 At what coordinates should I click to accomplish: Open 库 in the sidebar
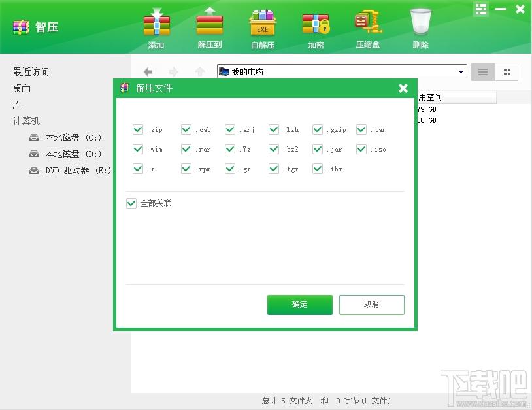coord(17,104)
